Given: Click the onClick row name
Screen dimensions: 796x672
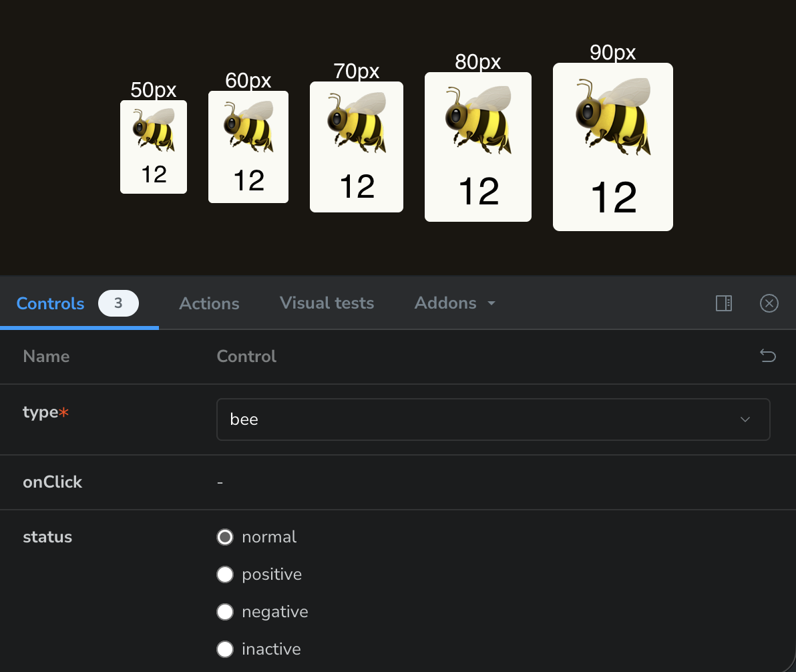Looking at the screenshot, I should [x=52, y=482].
